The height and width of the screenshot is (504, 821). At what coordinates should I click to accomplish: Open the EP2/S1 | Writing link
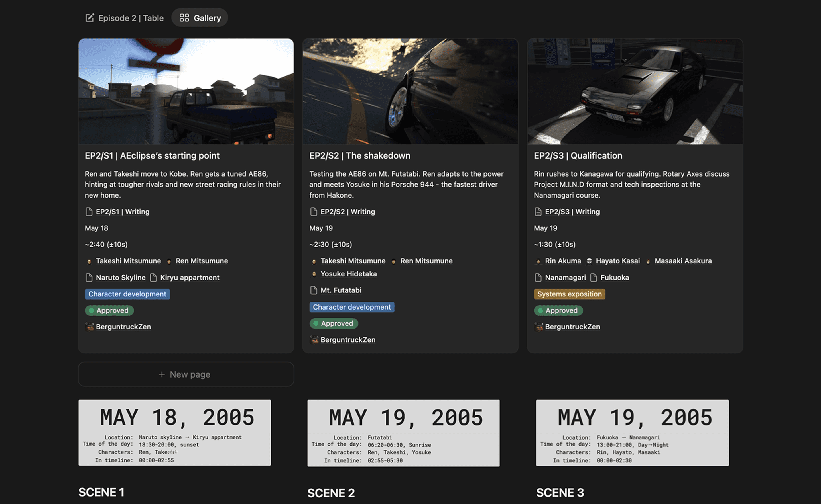coord(122,212)
